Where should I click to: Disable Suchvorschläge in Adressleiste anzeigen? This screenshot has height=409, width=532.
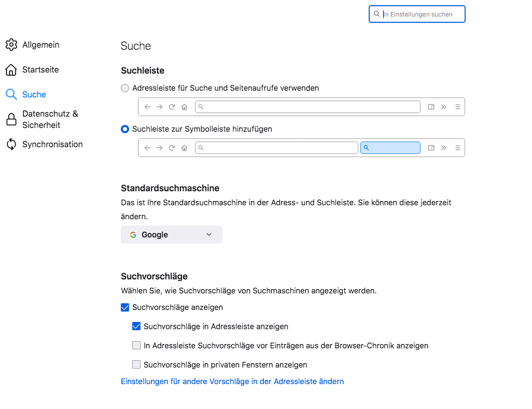pyautogui.click(x=136, y=327)
